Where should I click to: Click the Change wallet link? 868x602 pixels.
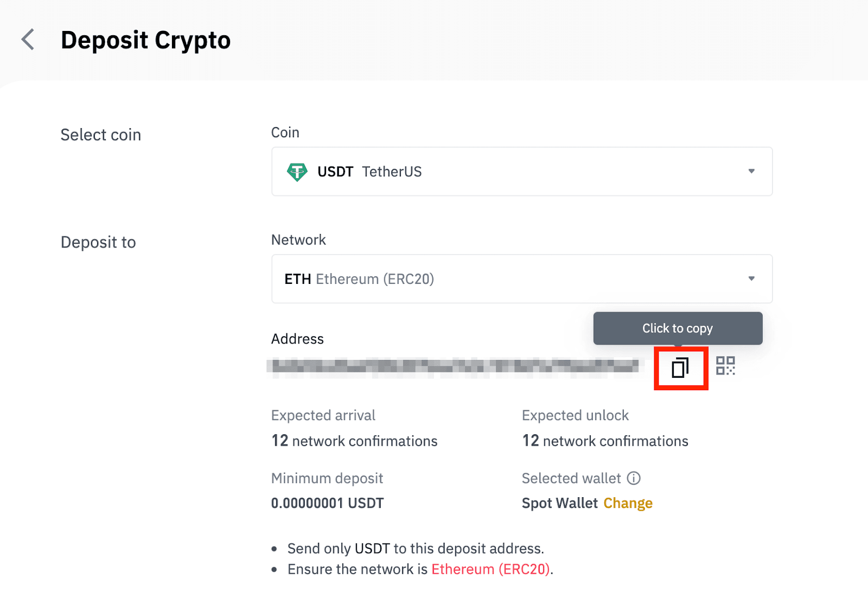[628, 503]
